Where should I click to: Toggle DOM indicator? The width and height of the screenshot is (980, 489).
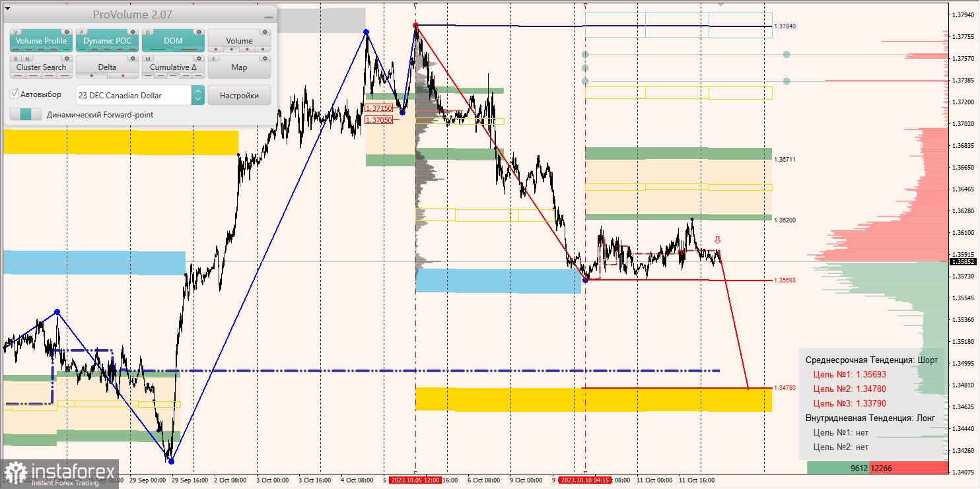(173, 41)
